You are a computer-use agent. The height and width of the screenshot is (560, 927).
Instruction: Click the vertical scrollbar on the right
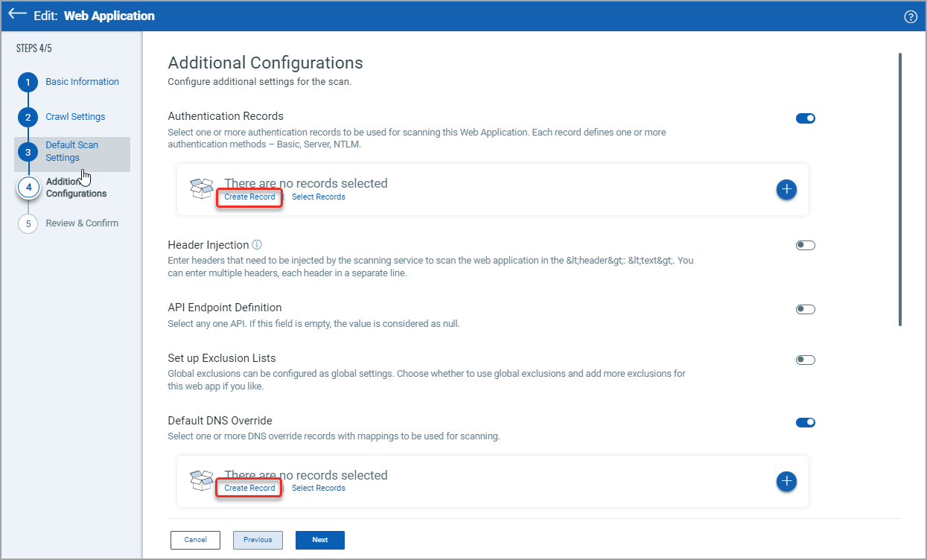coord(899,186)
